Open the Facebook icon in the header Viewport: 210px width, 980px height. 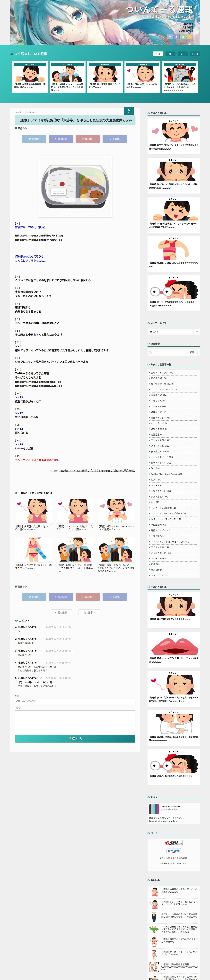pyautogui.click(x=176, y=37)
